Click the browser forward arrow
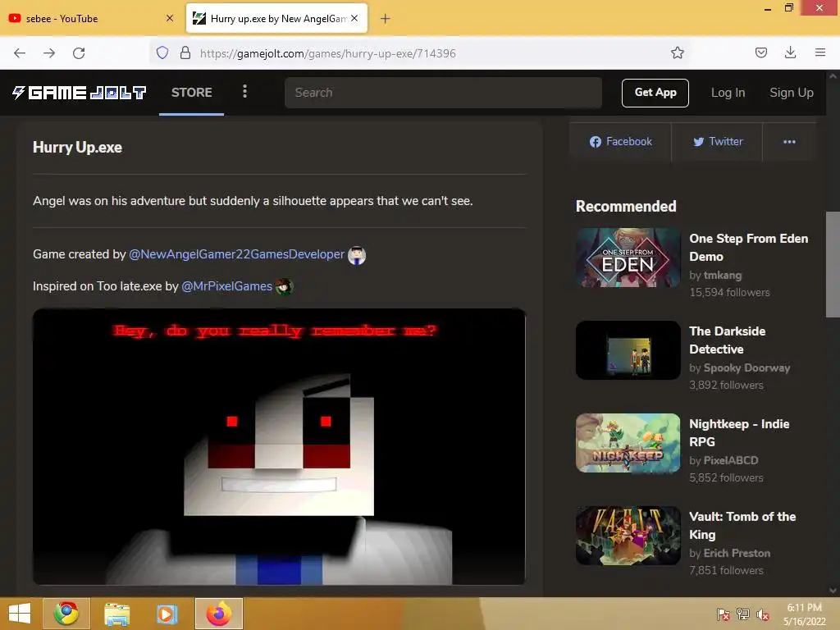 point(49,53)
